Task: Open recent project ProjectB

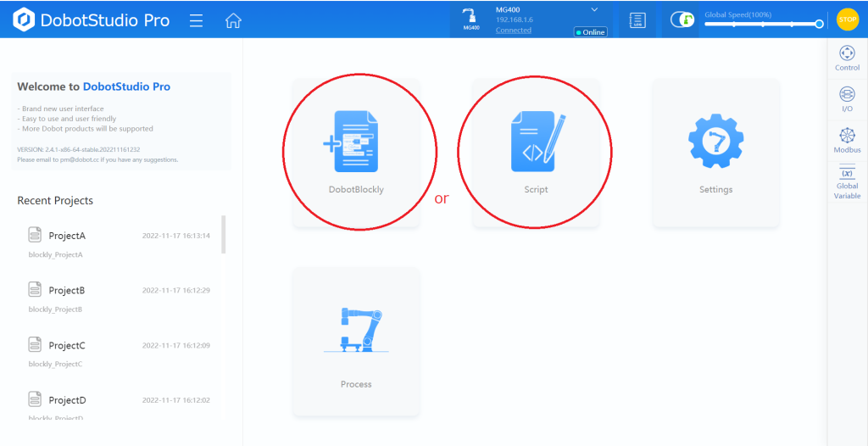Action: [119, 297]
